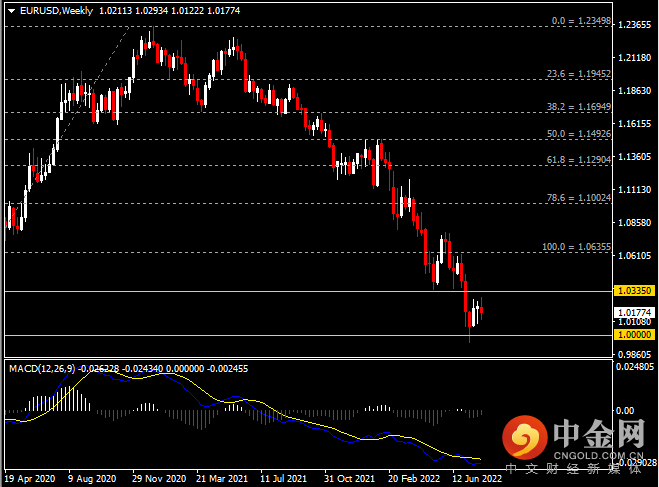Click the 1.21180 price axis label
The image size is (659, 487).
pyautogui.click(x=635, y=58)
